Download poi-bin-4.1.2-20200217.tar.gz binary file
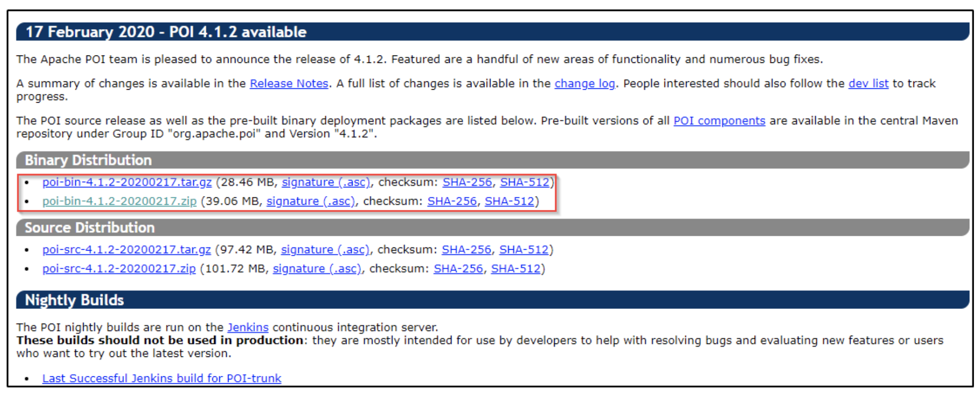This screenshot has width=980, height=393. pyautogui.click(x=127, y=182)
